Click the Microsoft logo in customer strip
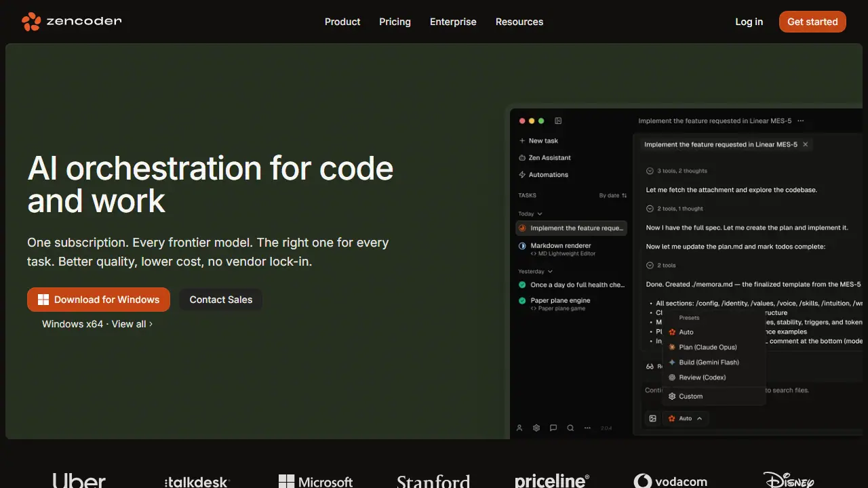The height and width of the screenshot is (488, 868). pos(316,481)
